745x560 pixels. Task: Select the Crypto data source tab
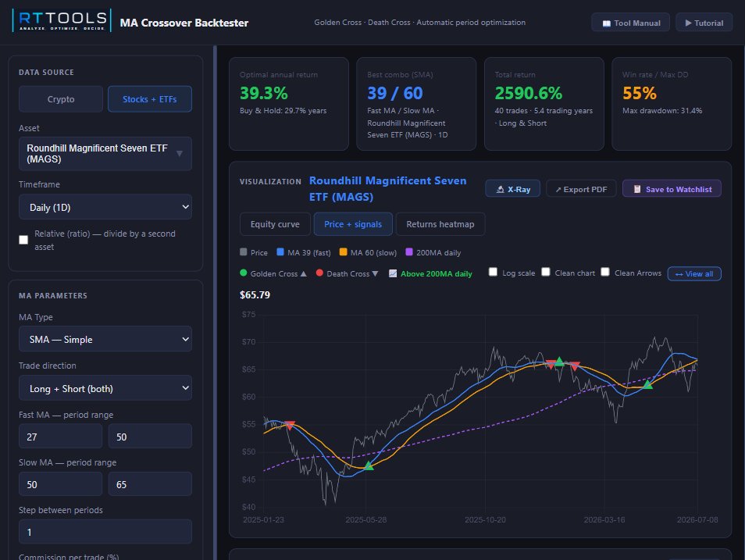(x=61, y=99)
